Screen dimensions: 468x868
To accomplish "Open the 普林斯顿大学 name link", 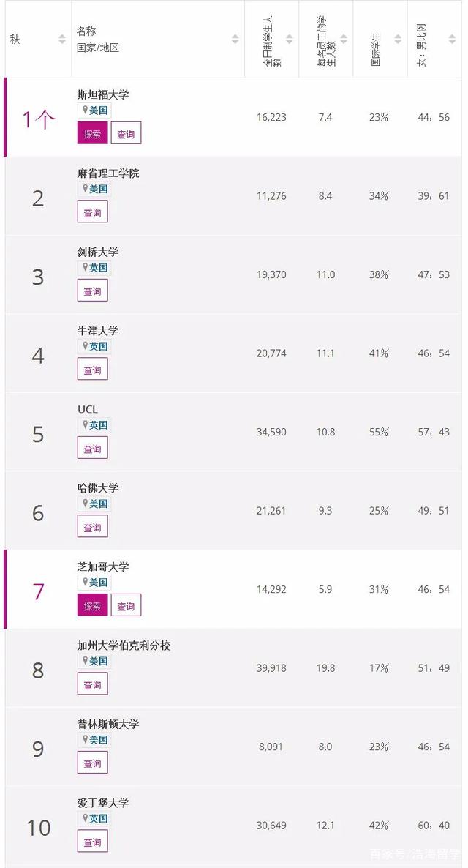I will (108, 724).
